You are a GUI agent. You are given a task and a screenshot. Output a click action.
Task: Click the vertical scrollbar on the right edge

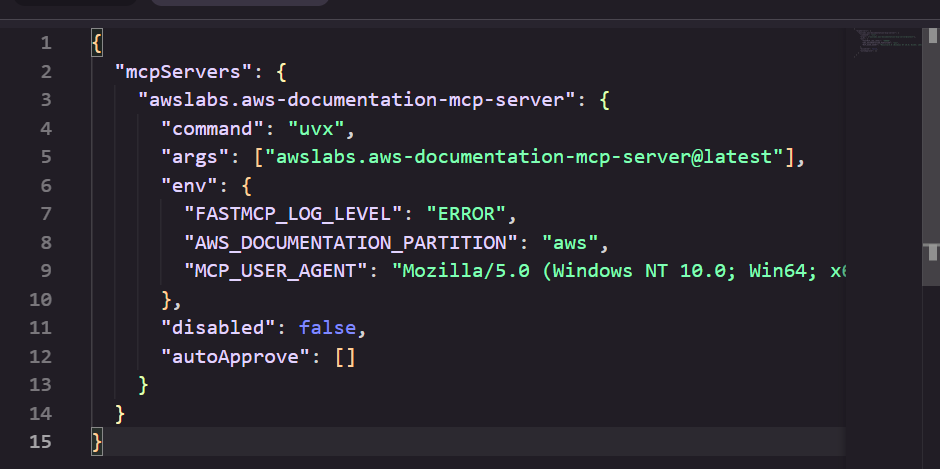933,250
